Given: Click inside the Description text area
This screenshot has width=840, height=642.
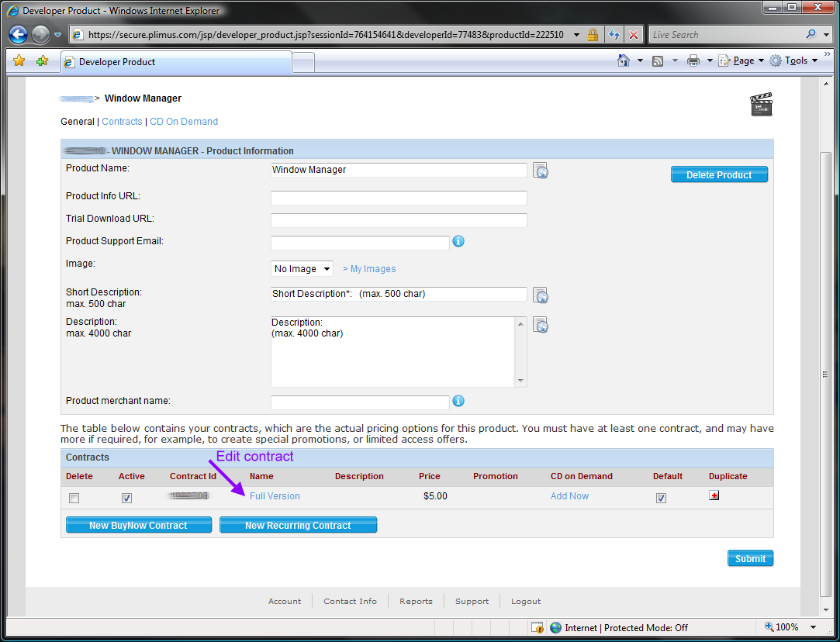Looking at the screenshot, I should [392, 351].
